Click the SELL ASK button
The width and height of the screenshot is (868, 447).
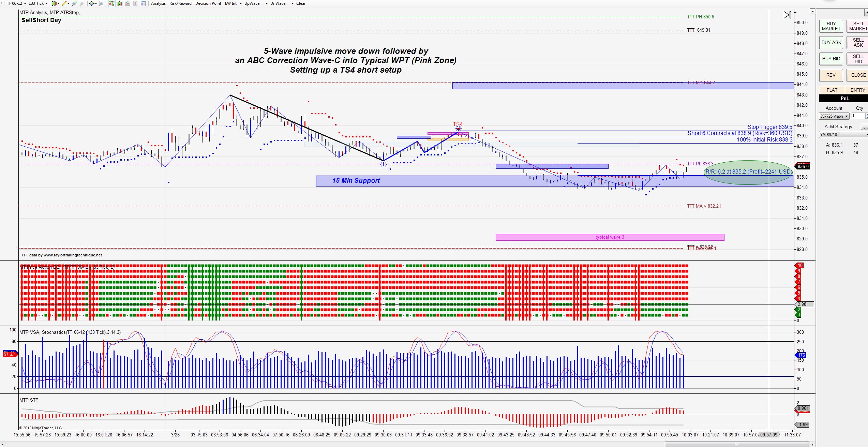coord(857,43)
